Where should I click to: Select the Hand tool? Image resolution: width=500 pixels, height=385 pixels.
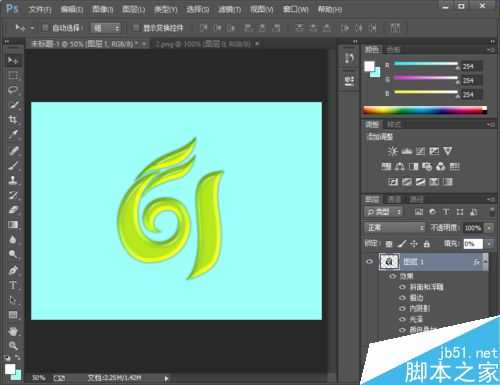13,331
